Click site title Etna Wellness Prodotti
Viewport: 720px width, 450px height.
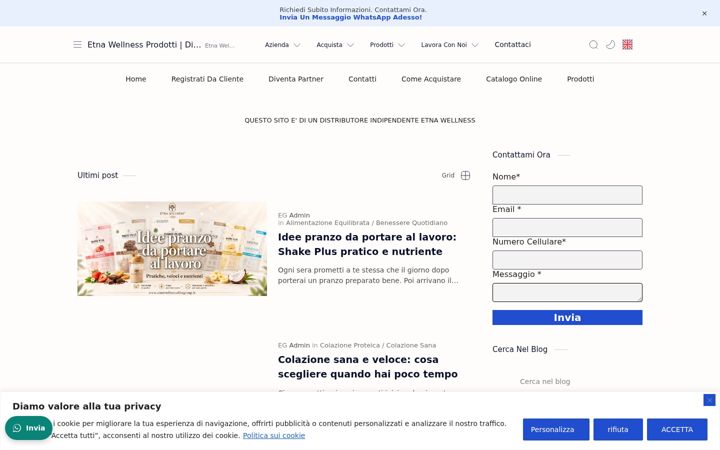pyautogui.click(x=144, y=45)
